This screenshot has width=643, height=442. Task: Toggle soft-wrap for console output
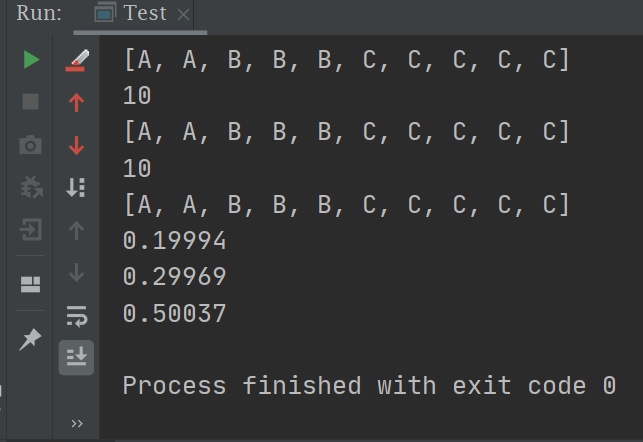point(77,318)
